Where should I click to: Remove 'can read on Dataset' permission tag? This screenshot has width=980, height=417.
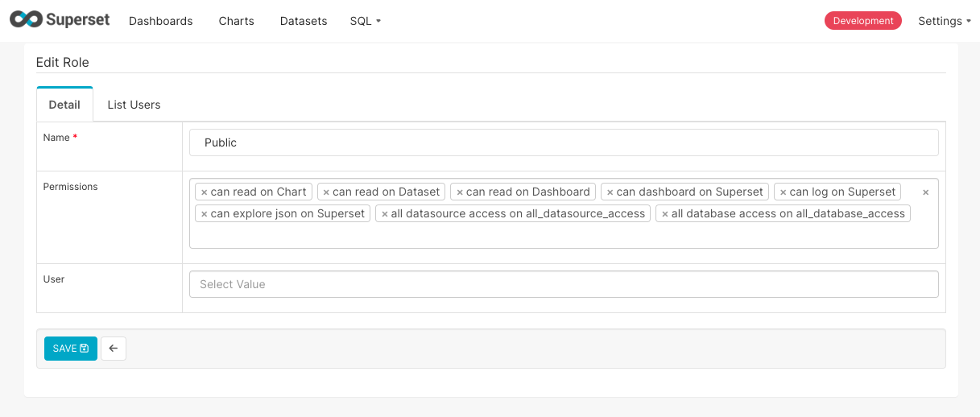coord(326,192)
